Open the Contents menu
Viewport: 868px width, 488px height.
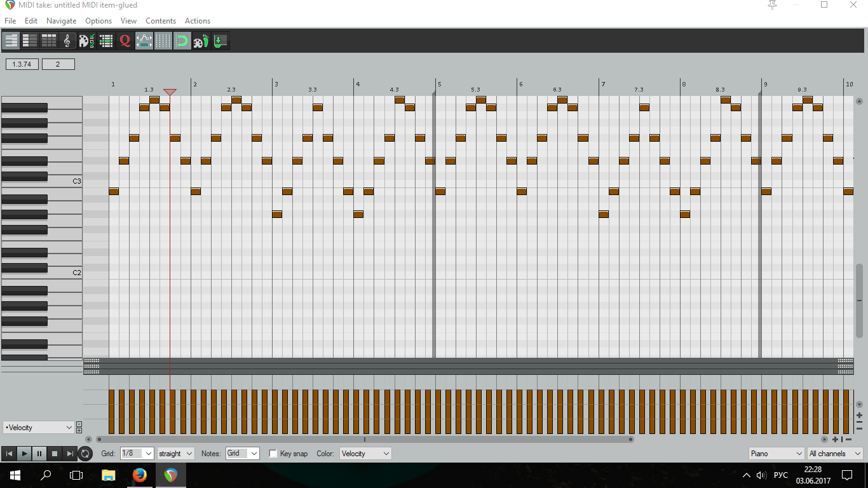click(x=161, y=21)
